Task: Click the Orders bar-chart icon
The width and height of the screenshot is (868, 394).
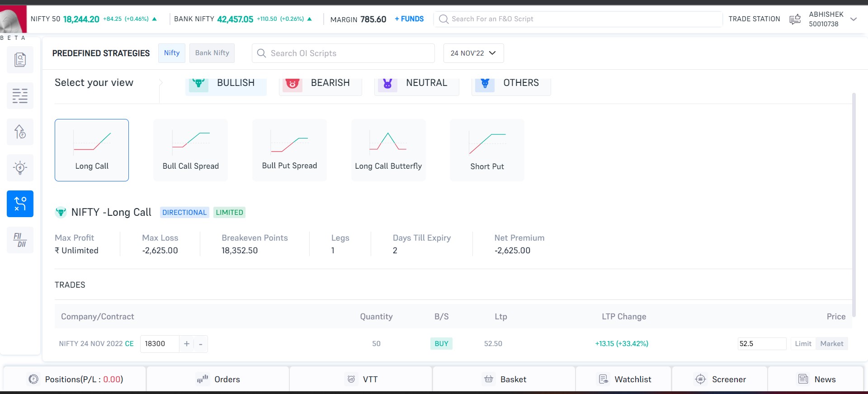Action: [x=203, y=379]
